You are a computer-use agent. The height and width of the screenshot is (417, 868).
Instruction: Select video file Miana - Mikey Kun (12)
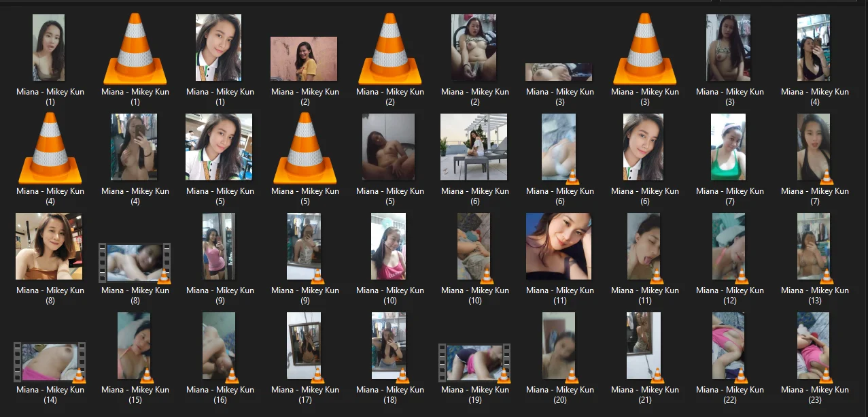point(730,248)
